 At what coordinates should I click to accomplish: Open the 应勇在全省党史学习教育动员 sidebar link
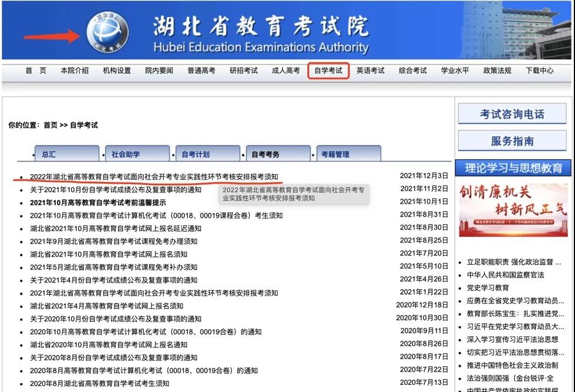[515, 300]
